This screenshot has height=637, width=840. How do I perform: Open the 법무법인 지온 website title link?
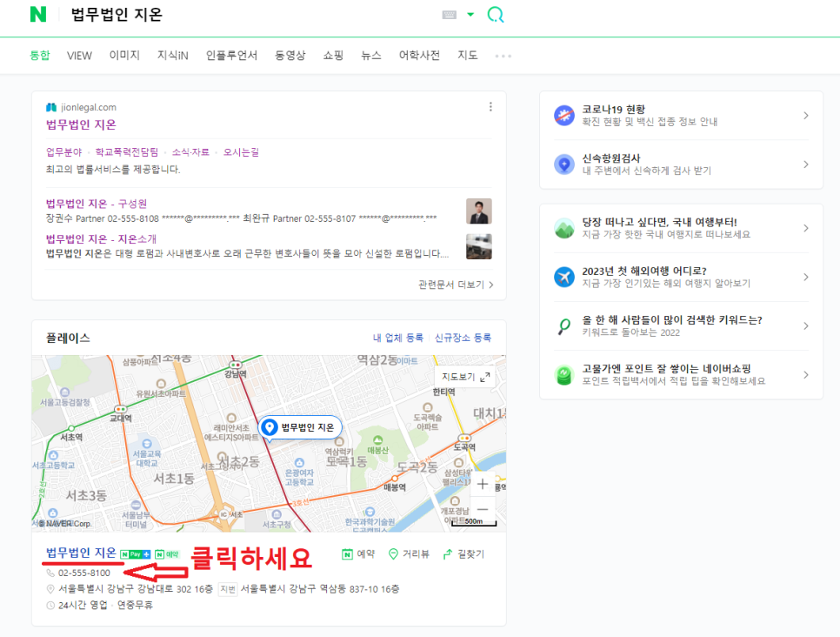[x=81, y=124]
